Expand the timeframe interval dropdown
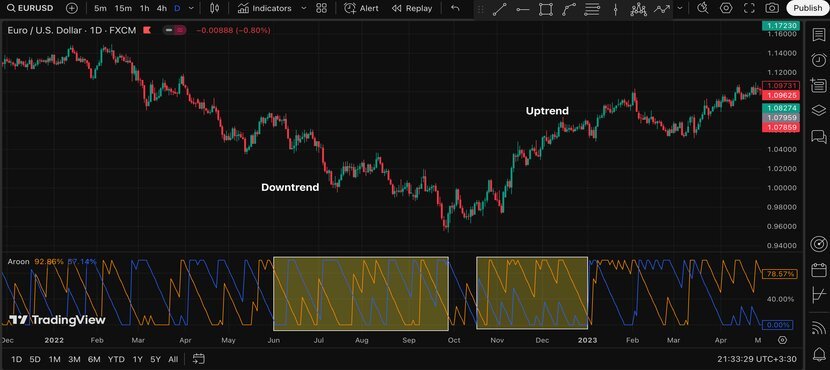 click(191, 8)
